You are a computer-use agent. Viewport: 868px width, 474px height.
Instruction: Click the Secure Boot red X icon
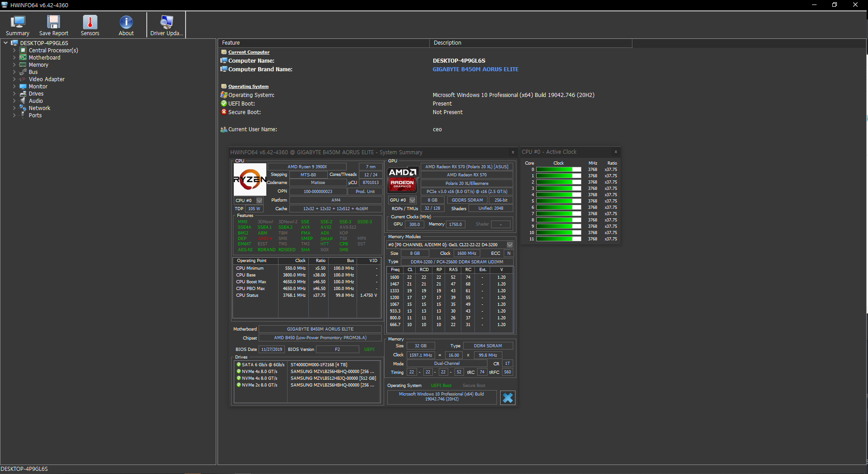(x=223, y=112)
